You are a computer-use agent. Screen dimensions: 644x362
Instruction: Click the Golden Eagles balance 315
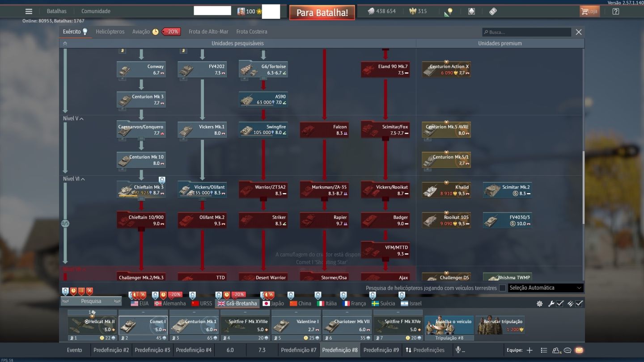[x=418, y=11]
